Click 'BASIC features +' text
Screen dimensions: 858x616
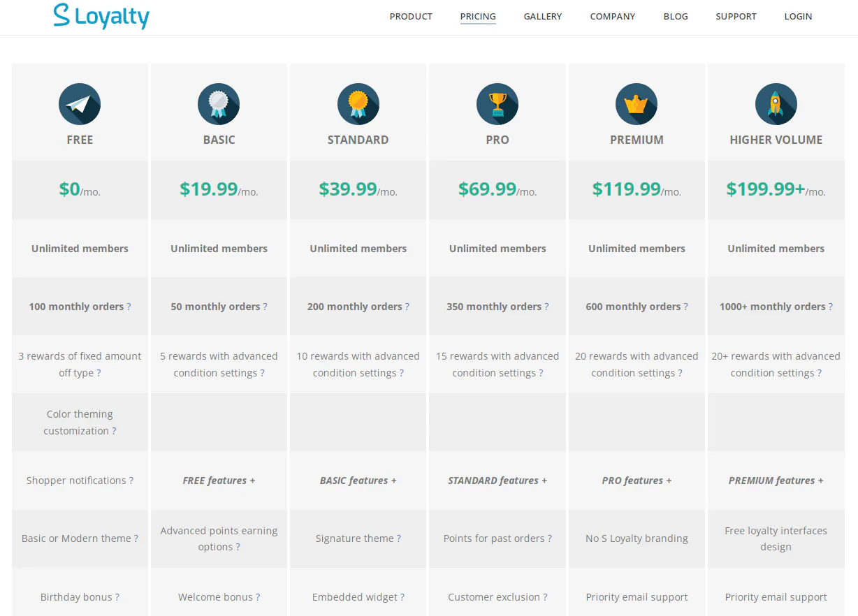coord(358,481)
